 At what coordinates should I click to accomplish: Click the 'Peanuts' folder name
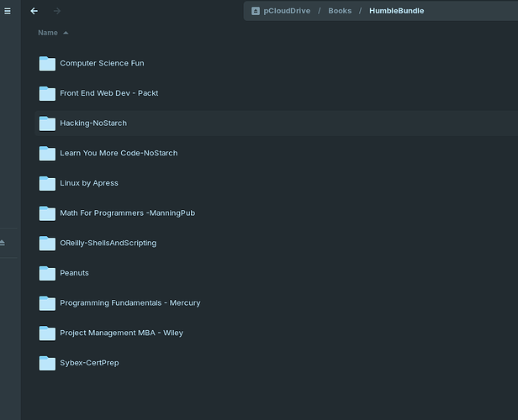click(74, 273)
